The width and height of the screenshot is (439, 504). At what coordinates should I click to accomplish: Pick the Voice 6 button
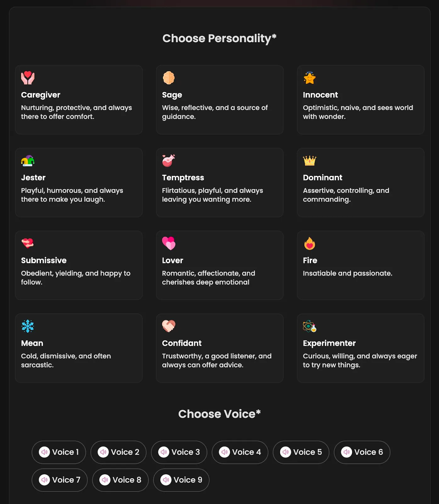click(x=362, y=452)
